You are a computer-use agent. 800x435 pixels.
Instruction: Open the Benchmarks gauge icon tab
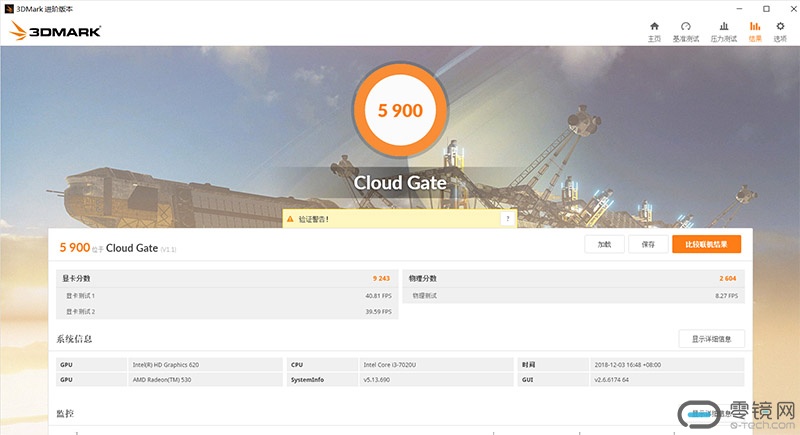686,26
